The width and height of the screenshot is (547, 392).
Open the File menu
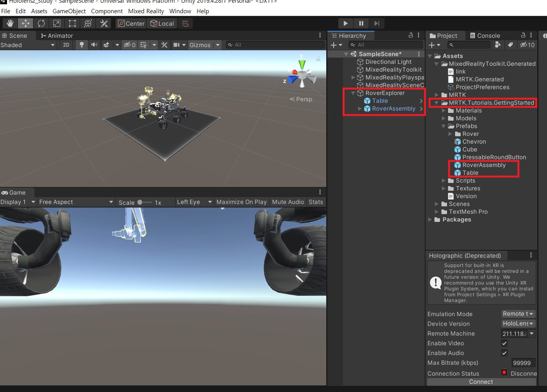(5, 11)
